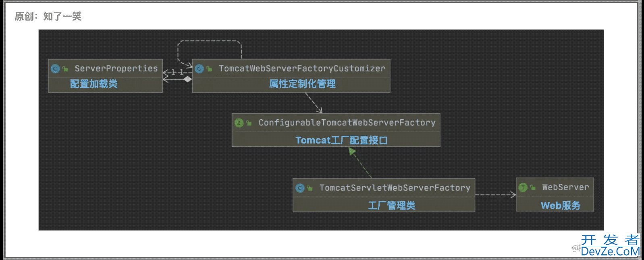The height and width of the screenshot is (260, 644).
Task: Select the WebServer node title
Action: pos(565,187)
